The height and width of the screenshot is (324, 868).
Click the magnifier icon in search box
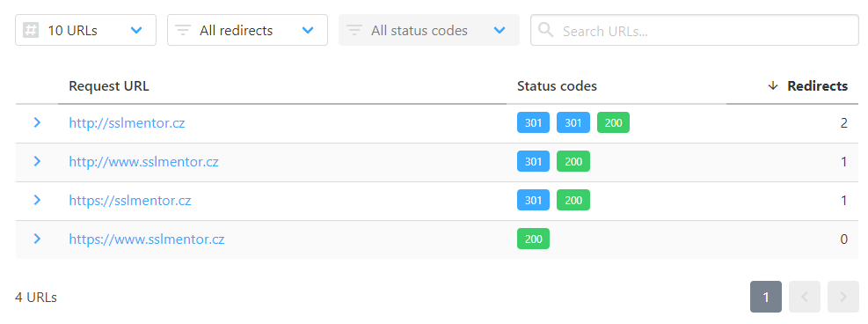[546, 30]
